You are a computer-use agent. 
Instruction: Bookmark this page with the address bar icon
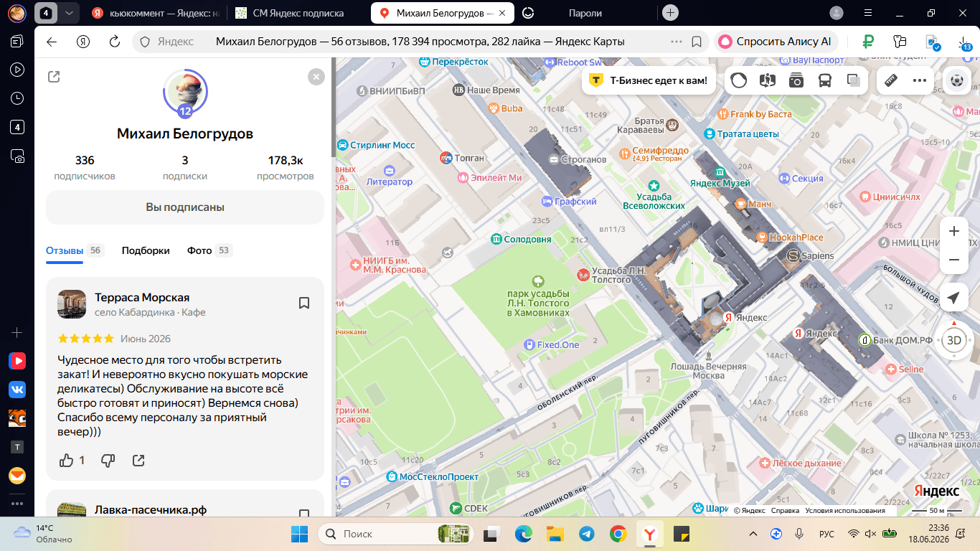click(696, 42)
